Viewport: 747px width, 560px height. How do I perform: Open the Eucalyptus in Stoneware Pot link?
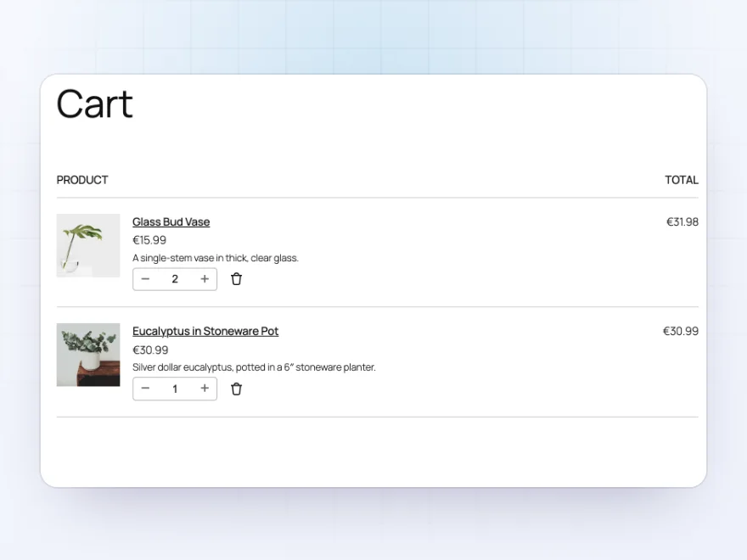coord(205,331)
